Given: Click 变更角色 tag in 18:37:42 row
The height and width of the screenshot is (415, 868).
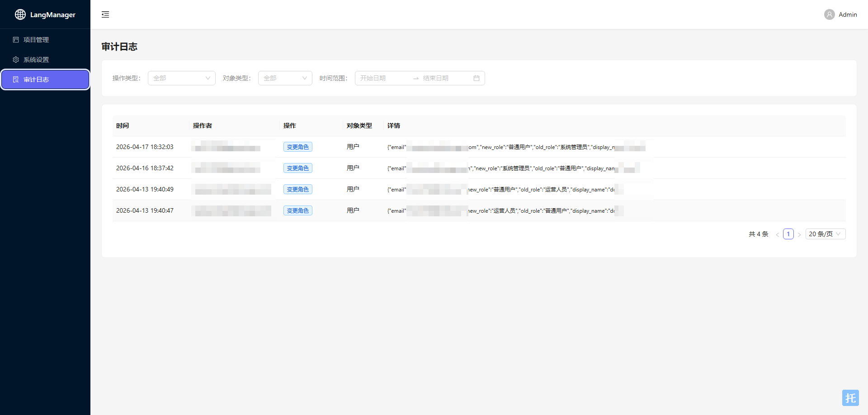Looking at the screenshot, I should 298,168.
